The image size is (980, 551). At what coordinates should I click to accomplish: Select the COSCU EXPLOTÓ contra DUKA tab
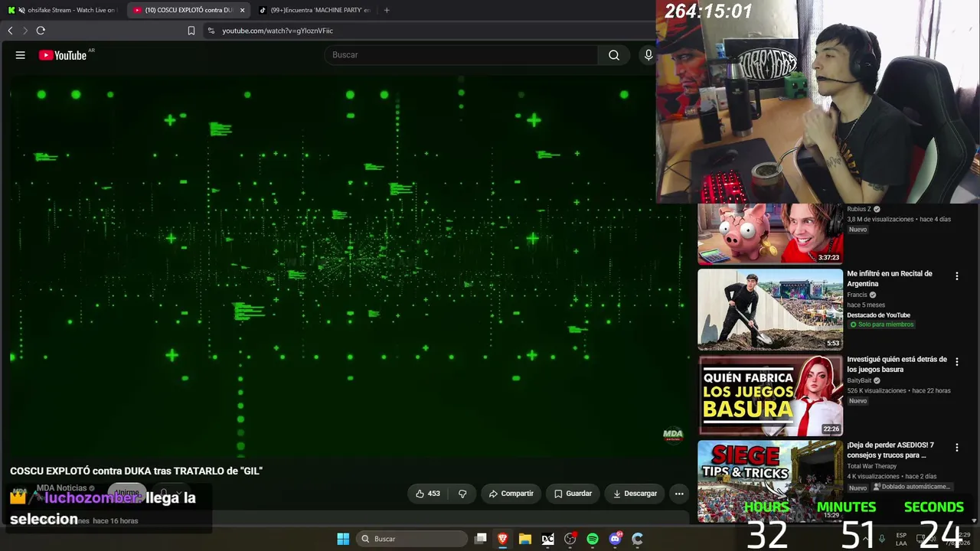189,10
